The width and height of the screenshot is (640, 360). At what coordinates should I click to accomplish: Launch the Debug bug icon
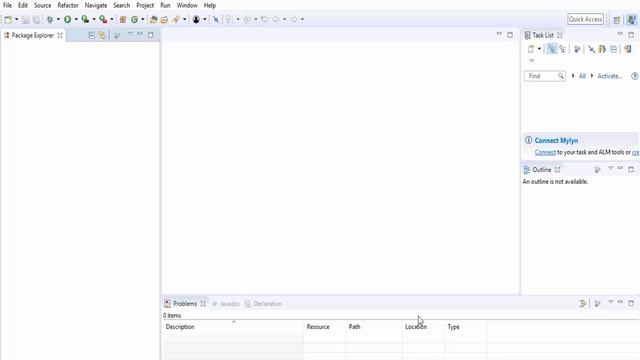(x=50, y=20)
